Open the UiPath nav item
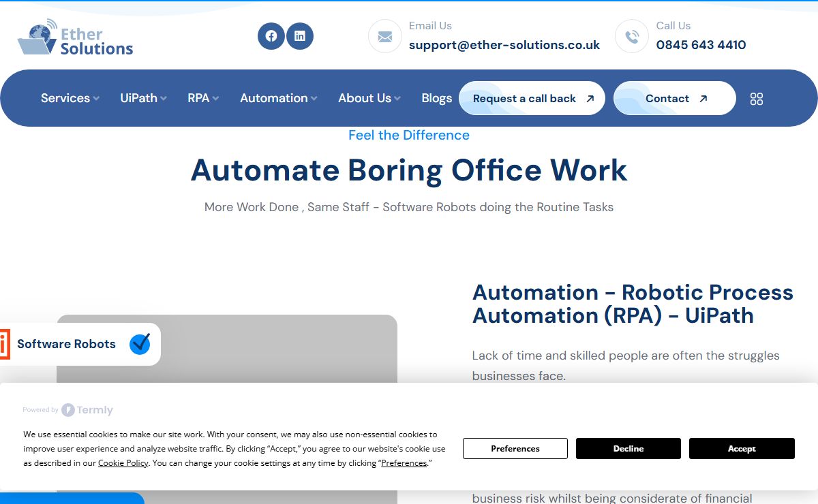Viewport: 818px width, 504px height. 139,98
